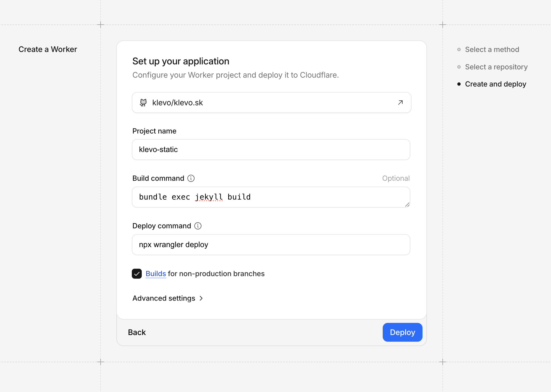551x392 pixels.
Task: Click the Advanced settings chevron arrow
Action: point(201,298)
